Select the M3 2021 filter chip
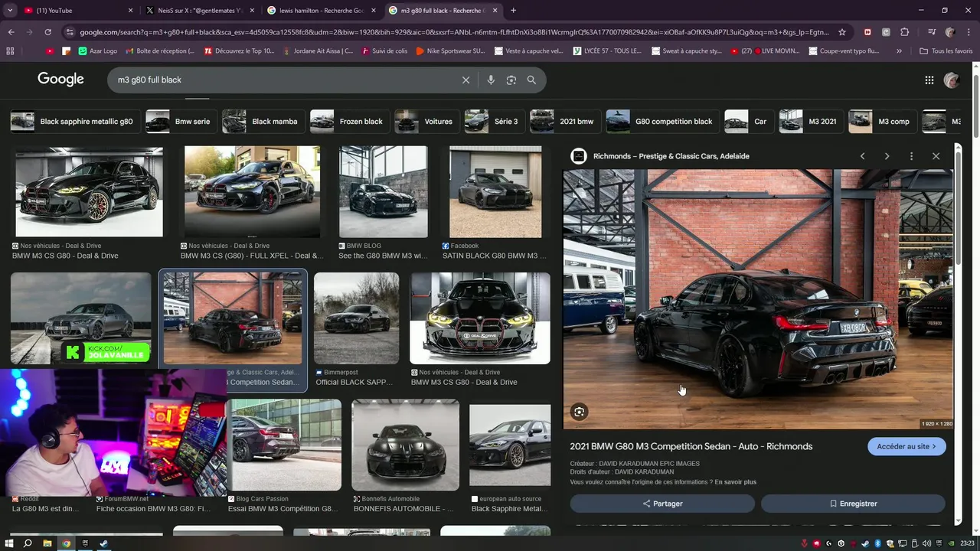Viewport: 980px width, 551px height. pyautogui.click(x=810, y=122)
